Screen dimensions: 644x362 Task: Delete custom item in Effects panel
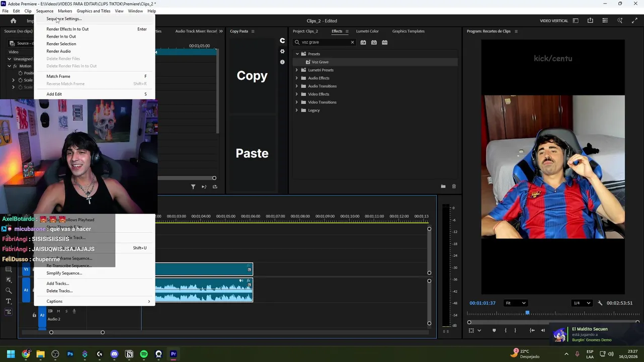[454, 187]
